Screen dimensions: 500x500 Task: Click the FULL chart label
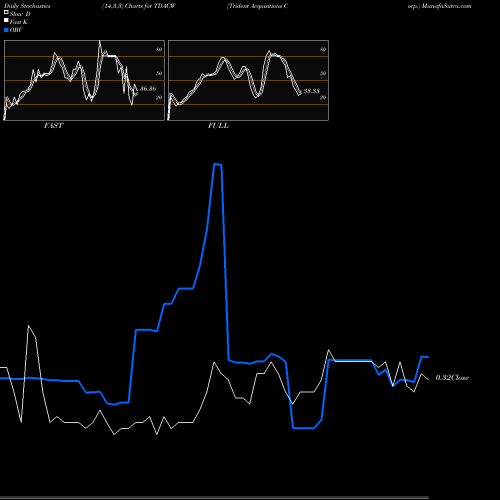point(218,126)
